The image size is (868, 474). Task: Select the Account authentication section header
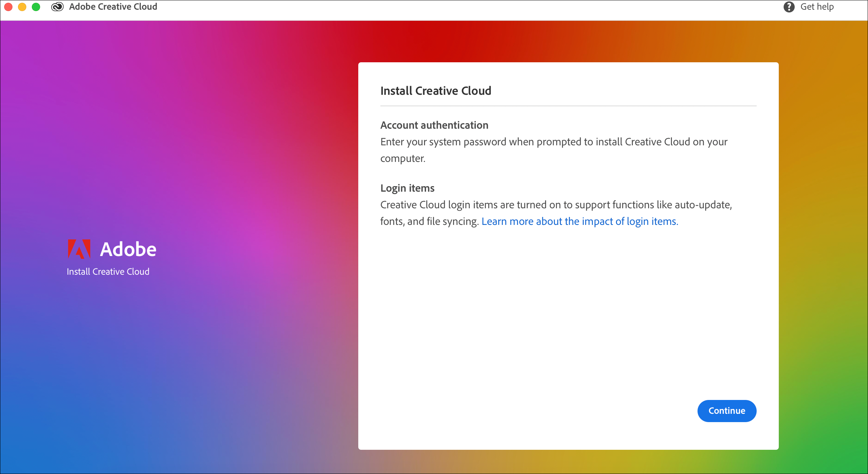pyautogui.click(x=434, y=125)
